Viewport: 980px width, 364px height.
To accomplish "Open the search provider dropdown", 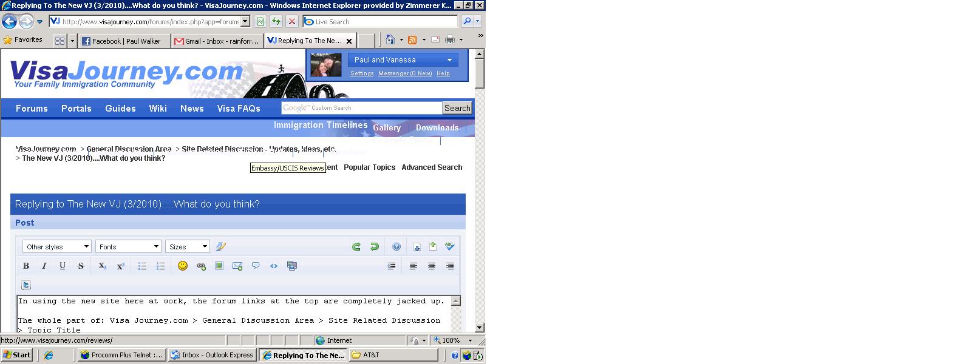I will coord(478,21).
